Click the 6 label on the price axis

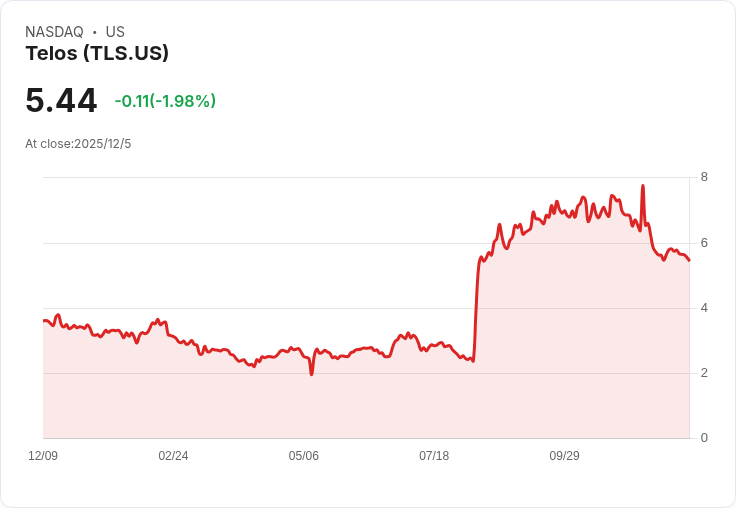pos(704,243)
